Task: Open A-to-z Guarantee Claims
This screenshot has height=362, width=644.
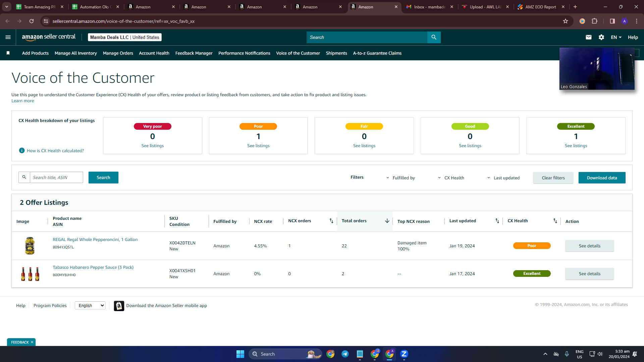Action: pos(377,53)
